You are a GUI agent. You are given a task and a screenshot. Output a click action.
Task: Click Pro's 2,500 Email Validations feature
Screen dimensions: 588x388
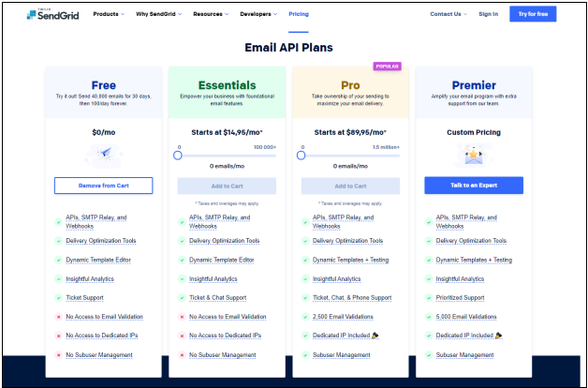coord(343,317)
